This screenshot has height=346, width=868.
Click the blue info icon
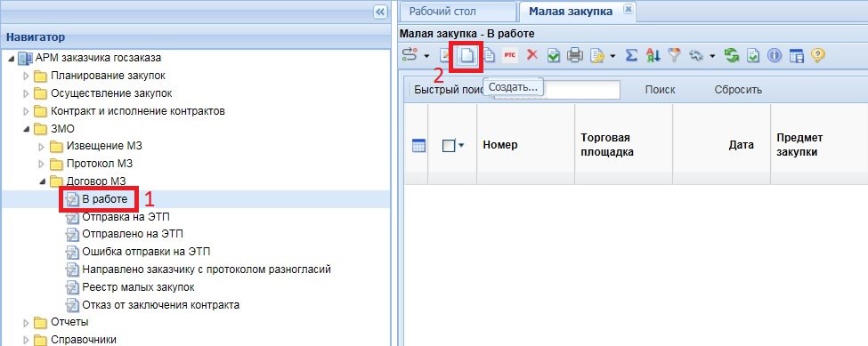775,55
